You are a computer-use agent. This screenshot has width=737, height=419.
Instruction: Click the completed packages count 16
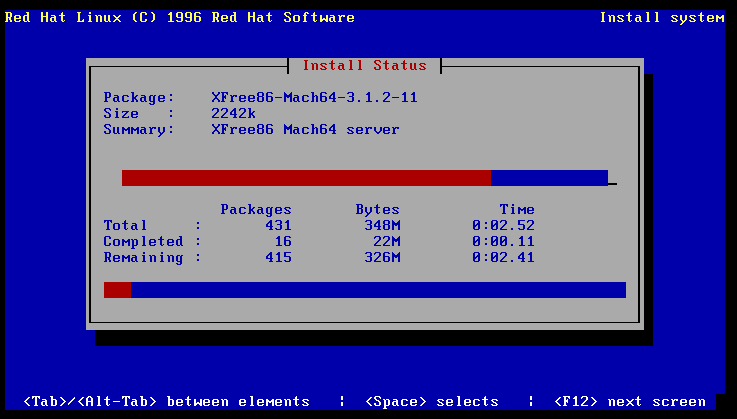[283, 242]
